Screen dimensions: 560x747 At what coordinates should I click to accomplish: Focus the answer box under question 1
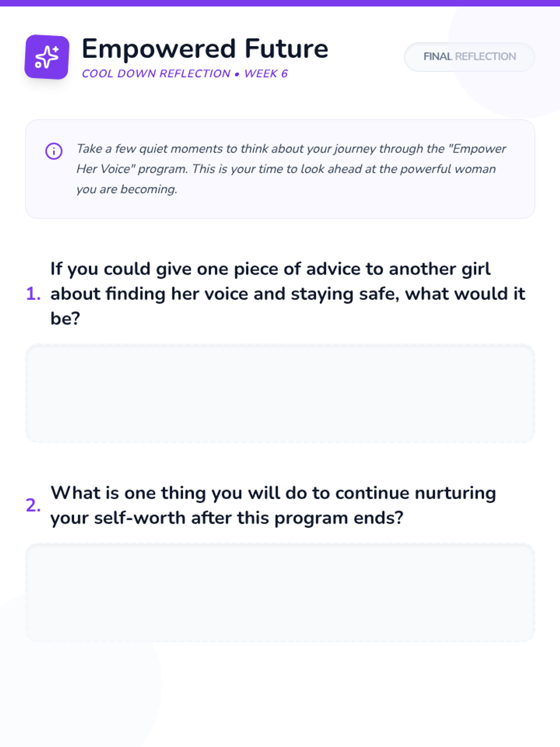coord(280,394)
